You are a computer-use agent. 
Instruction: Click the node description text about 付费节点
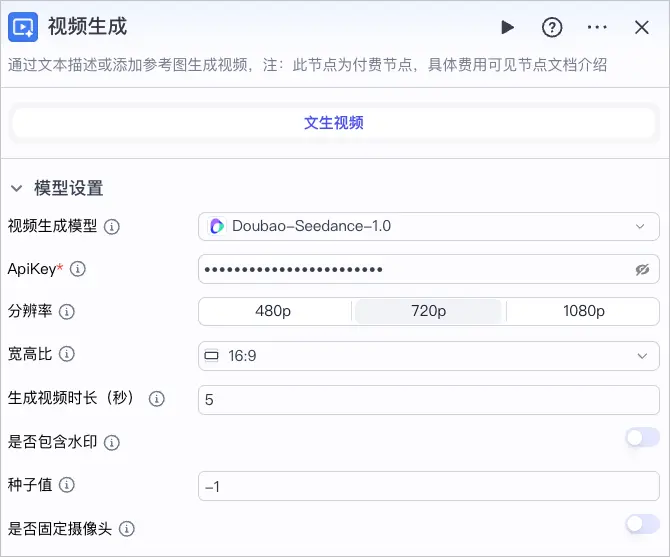[307, 65]
